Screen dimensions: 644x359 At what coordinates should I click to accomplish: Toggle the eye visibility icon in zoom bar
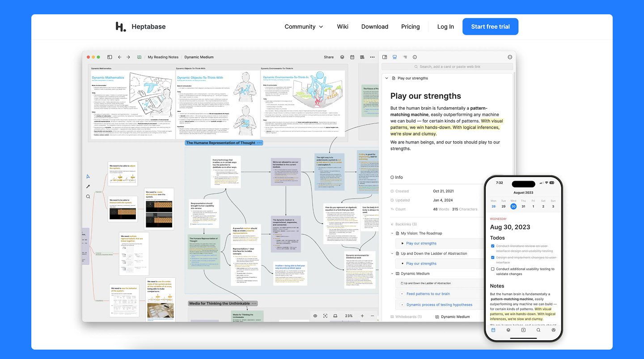click(315, 316)
